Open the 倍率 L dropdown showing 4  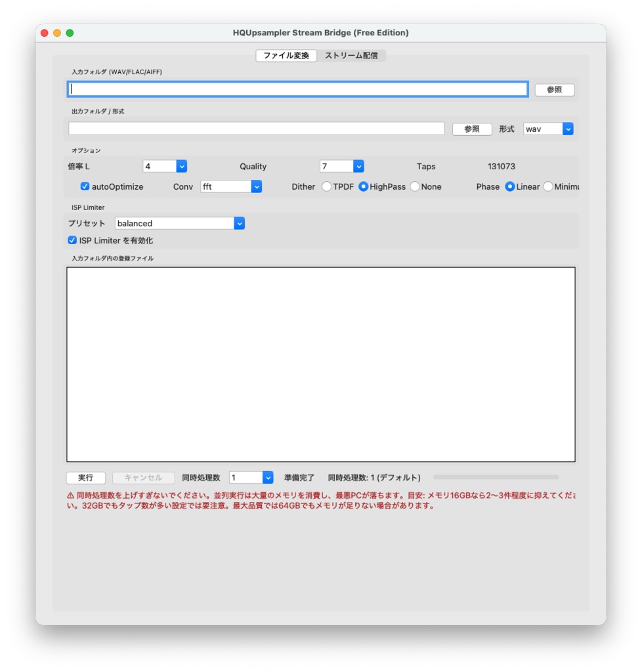(x=164, y=166)
